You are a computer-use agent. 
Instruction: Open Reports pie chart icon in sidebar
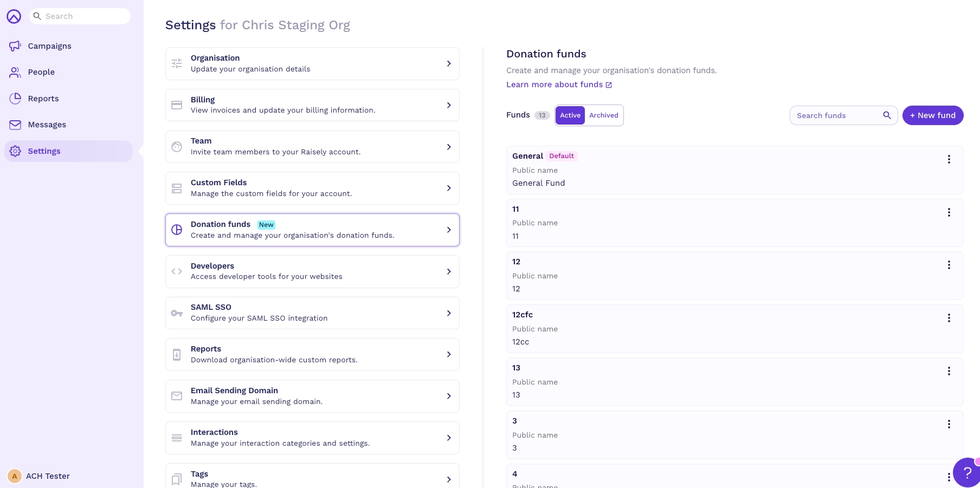[15, 99]
